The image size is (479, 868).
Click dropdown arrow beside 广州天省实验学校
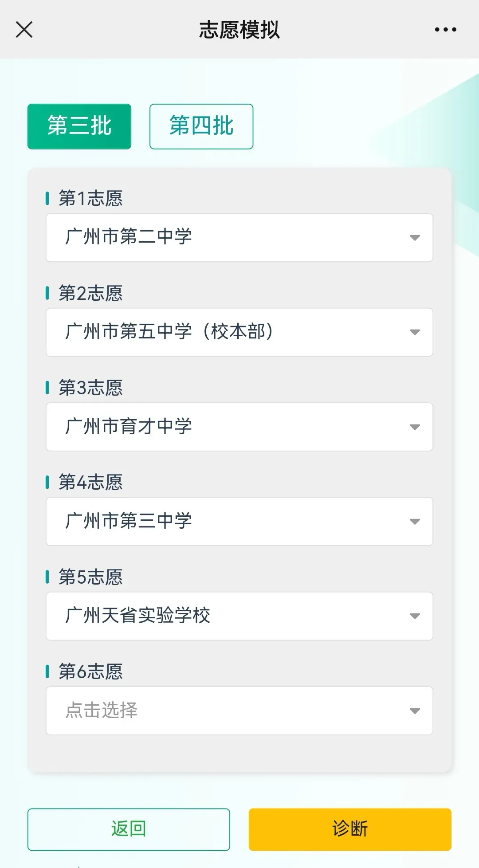[415, 616]
